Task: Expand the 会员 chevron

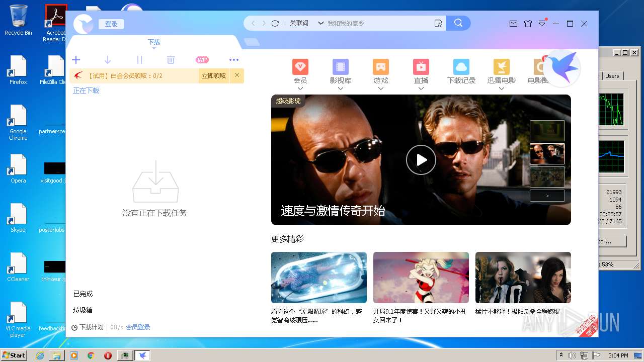Action: [x=300, y=88]
